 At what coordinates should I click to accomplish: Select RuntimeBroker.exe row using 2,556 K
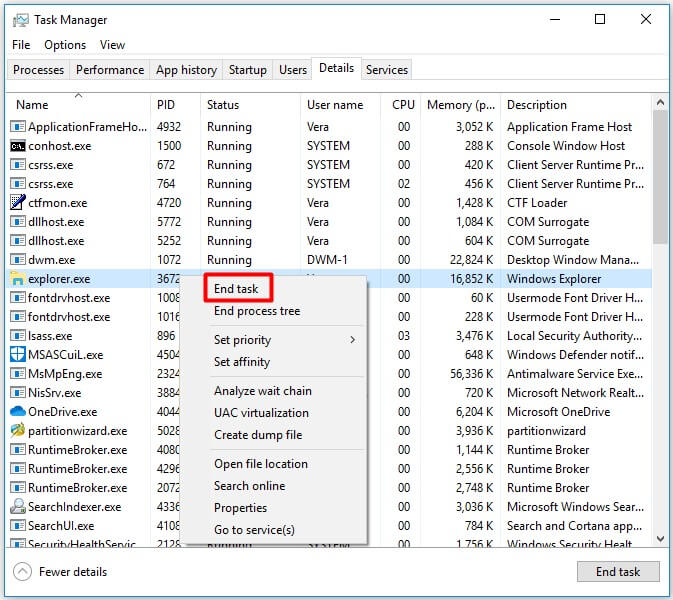click(330, 469)
